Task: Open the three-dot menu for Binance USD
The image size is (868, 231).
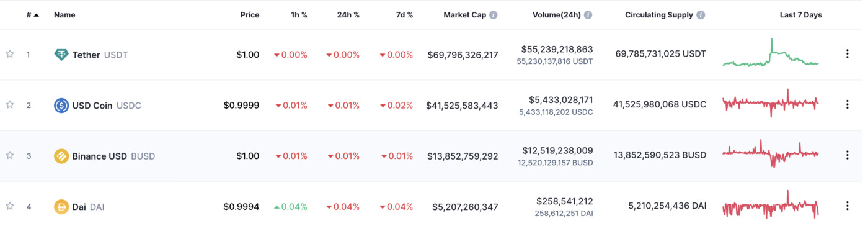Action: click(x=847, y=155)
